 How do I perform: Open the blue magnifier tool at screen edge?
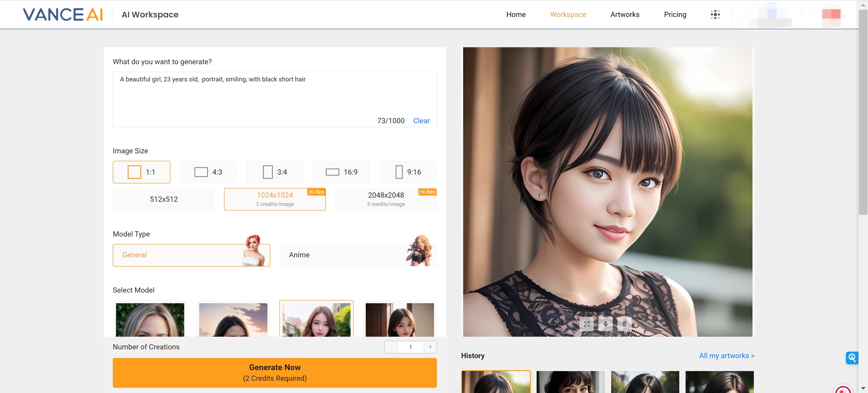point(852,358)
